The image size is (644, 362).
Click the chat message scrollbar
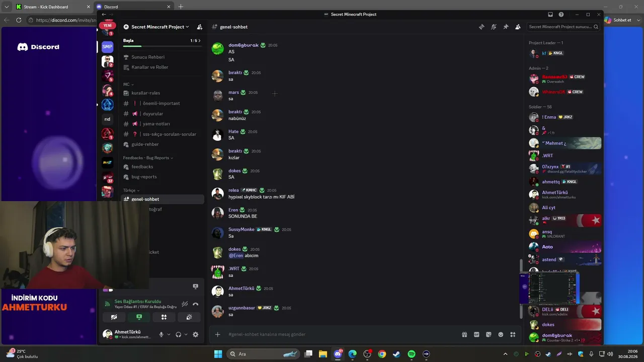click(x=521, y=289)
